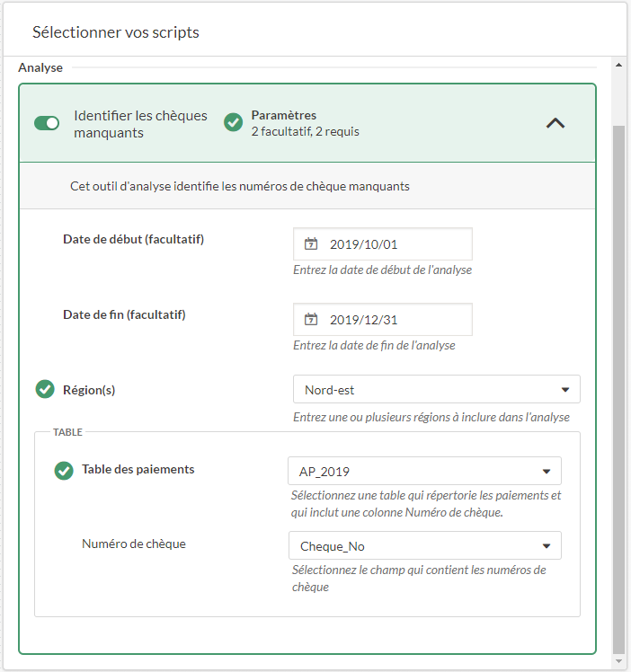Open the Table des paiements AP_2019 dropdown
Screen dimensions: 631x672
424,471
